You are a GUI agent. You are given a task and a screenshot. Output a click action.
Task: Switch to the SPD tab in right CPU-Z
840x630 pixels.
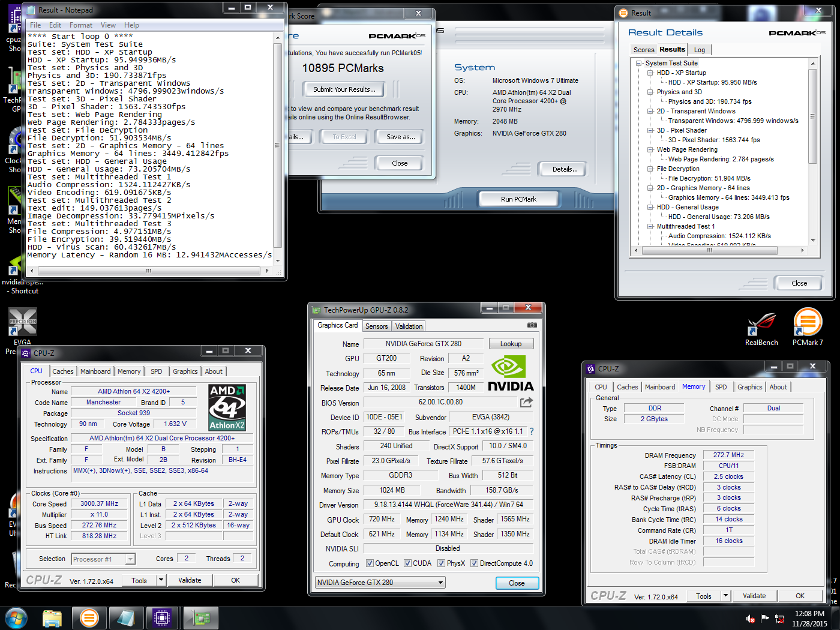coord(721,387)
